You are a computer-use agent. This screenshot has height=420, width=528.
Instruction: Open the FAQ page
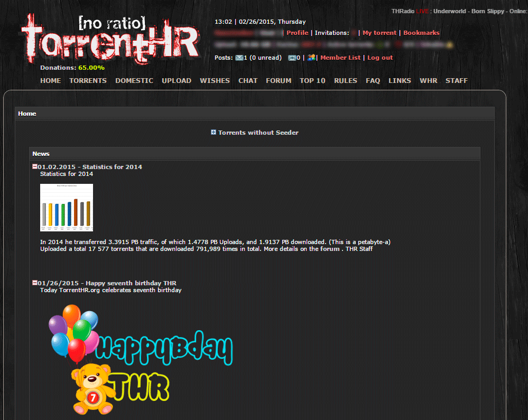[373, 81]
